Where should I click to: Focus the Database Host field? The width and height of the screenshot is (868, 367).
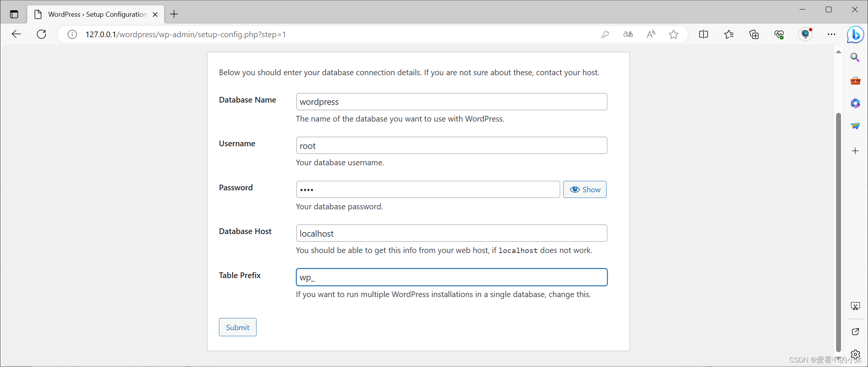(x=451, y=233)
